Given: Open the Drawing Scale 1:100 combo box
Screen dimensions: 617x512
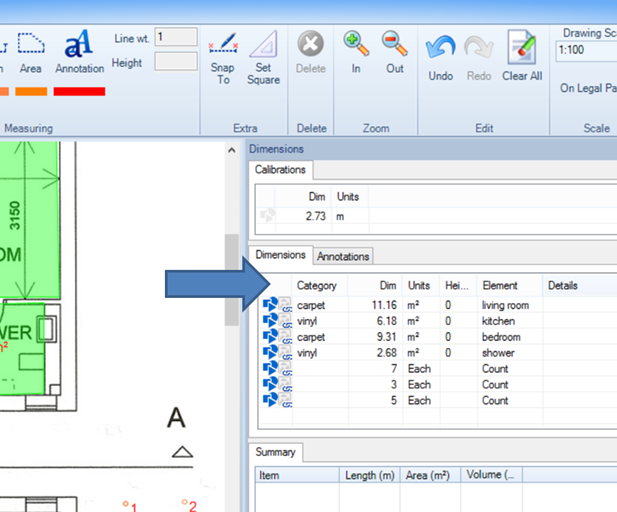Looking at the screenshot, I should (x=585, y=49).
